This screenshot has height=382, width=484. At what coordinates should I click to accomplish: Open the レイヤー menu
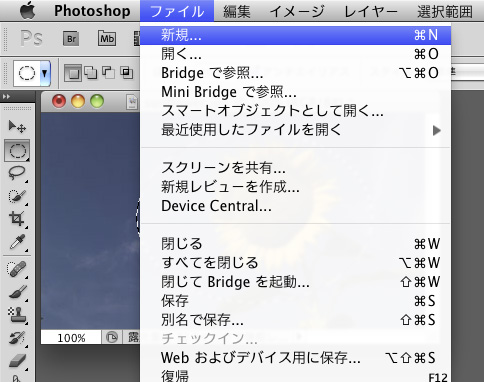[371, 11]
